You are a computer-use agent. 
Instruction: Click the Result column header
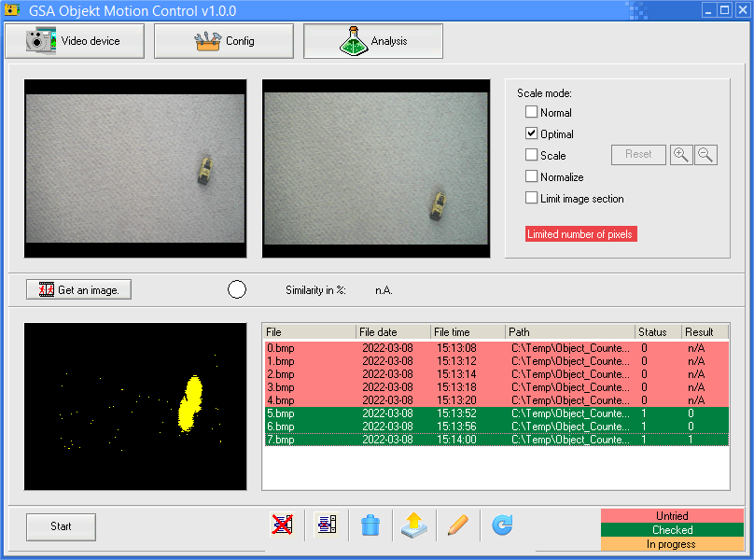tap(705, 332)
